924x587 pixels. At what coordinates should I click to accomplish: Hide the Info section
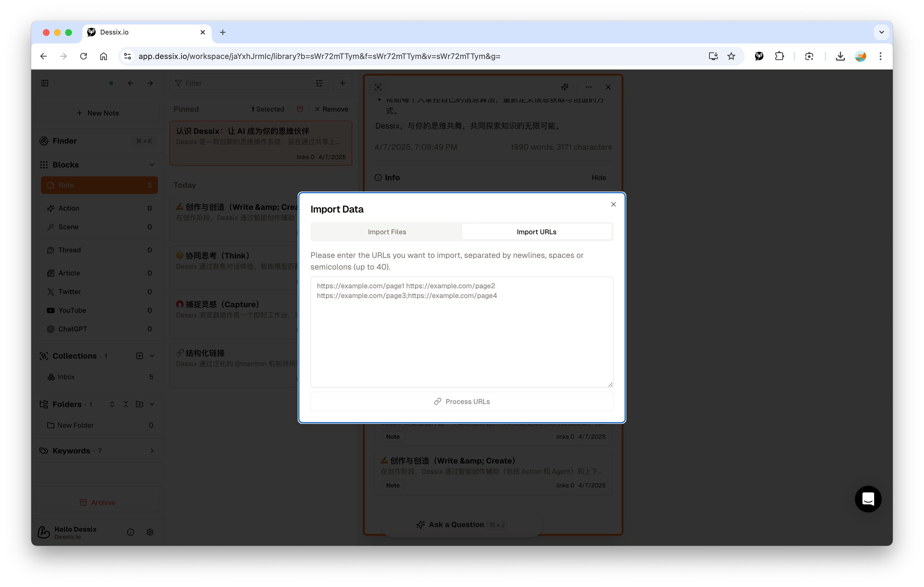tap(599, 177)
